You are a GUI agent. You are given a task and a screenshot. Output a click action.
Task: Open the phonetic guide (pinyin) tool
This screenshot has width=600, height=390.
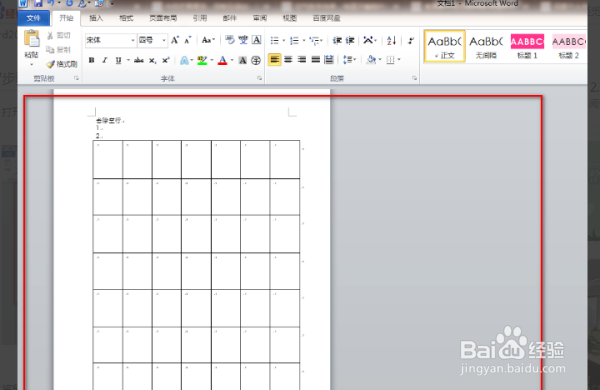click(x=243, y=40)
